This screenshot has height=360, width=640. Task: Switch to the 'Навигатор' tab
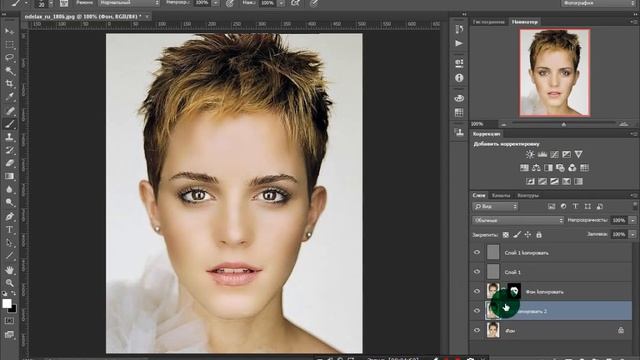(524, 22)
